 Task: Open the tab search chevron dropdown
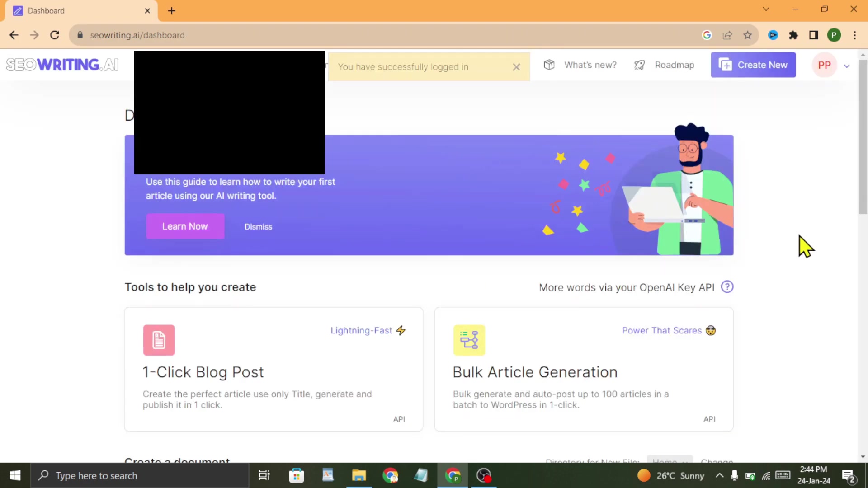point(766,9)
